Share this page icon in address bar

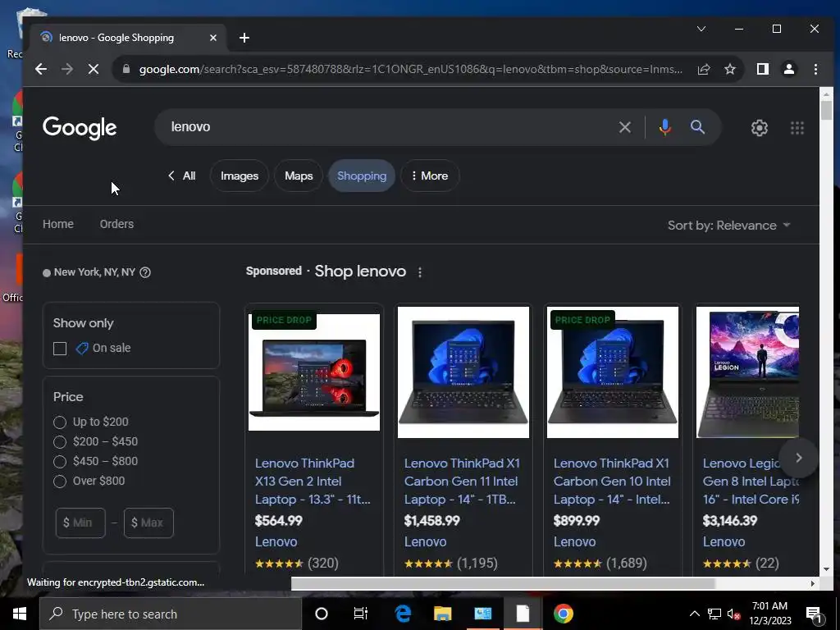coord(703,69)
